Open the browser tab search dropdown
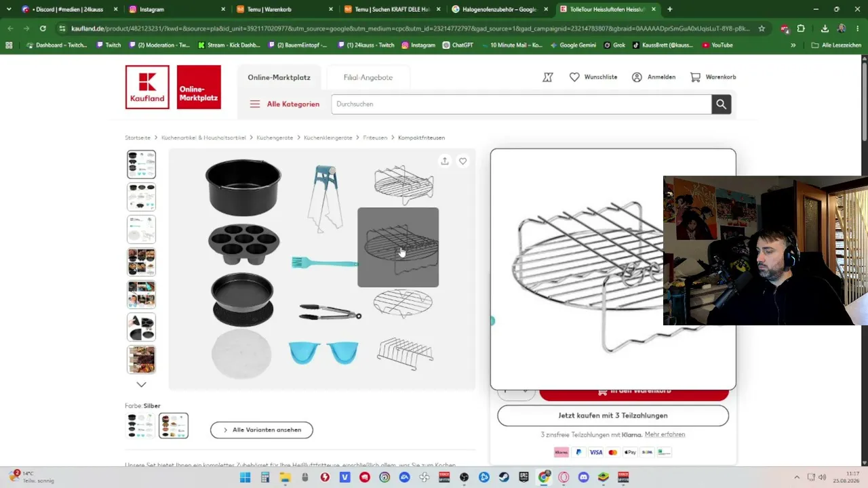Image resolution: width=868 pixels, height=488 pixels. pos(9,9)
